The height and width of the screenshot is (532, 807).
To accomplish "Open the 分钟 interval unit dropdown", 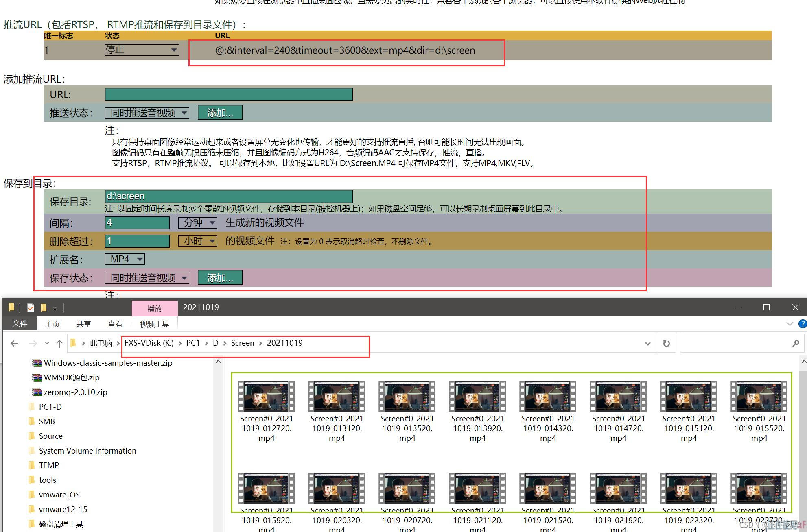I will (197, 222).
